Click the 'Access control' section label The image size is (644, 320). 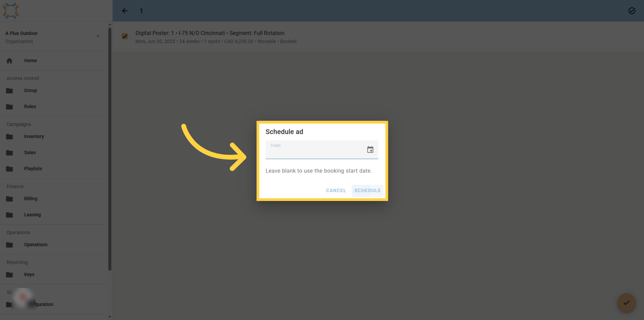23,78
